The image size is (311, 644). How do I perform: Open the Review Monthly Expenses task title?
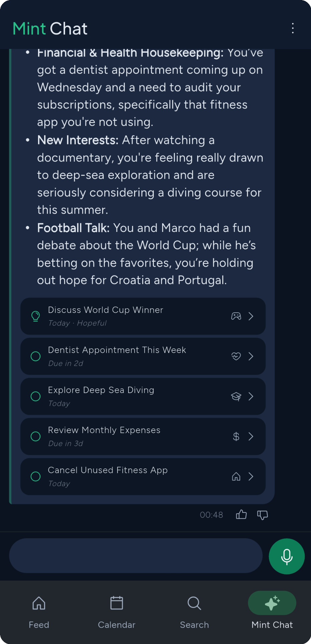[x=104, y=430]
